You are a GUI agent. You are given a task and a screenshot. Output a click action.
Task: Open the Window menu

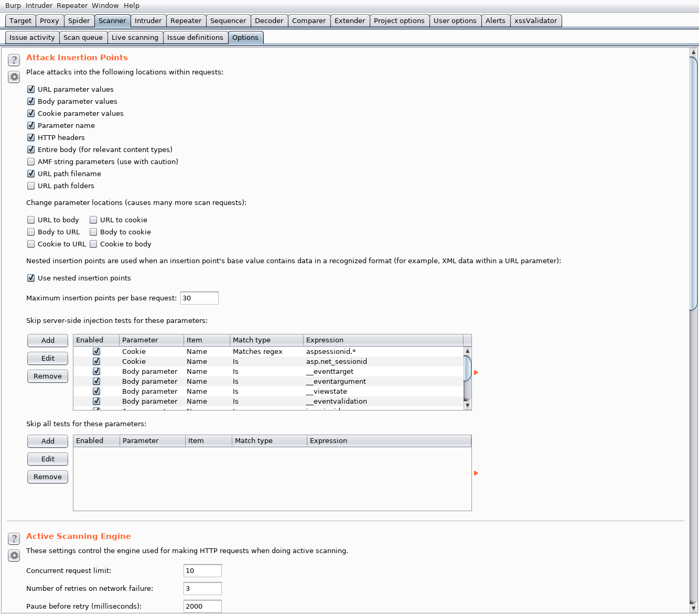[x=105, y=6]
